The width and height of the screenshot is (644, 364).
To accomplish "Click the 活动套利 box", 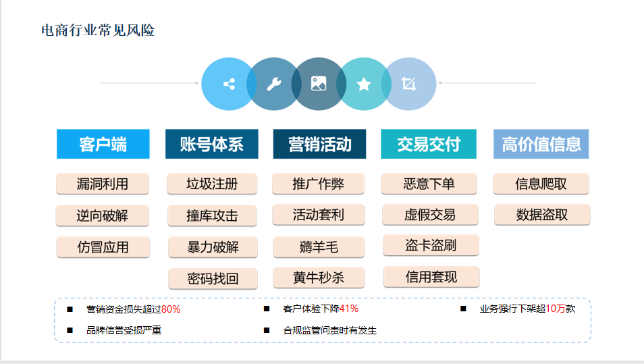I will pyautogui.click(x=319, y=215).
